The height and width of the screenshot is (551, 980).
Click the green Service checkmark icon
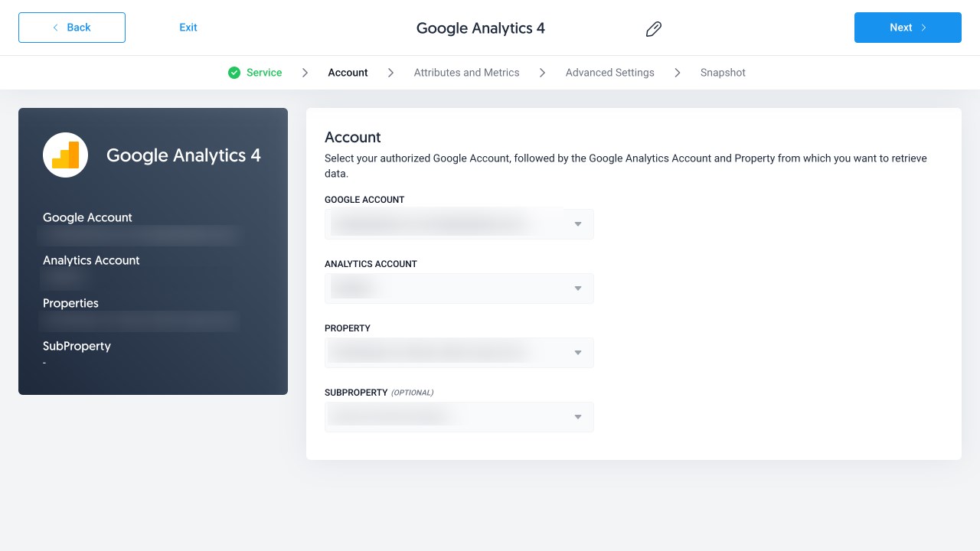(x=234, y=73)
